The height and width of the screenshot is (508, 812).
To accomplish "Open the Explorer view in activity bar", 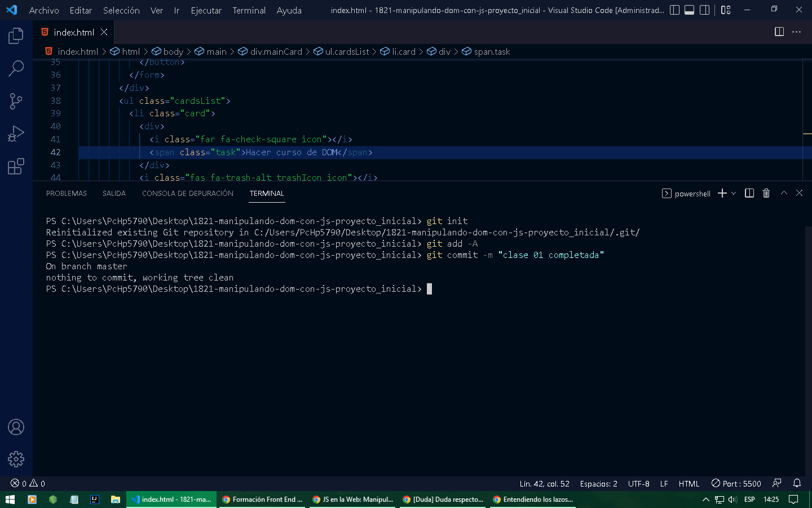I will [16, 36].
